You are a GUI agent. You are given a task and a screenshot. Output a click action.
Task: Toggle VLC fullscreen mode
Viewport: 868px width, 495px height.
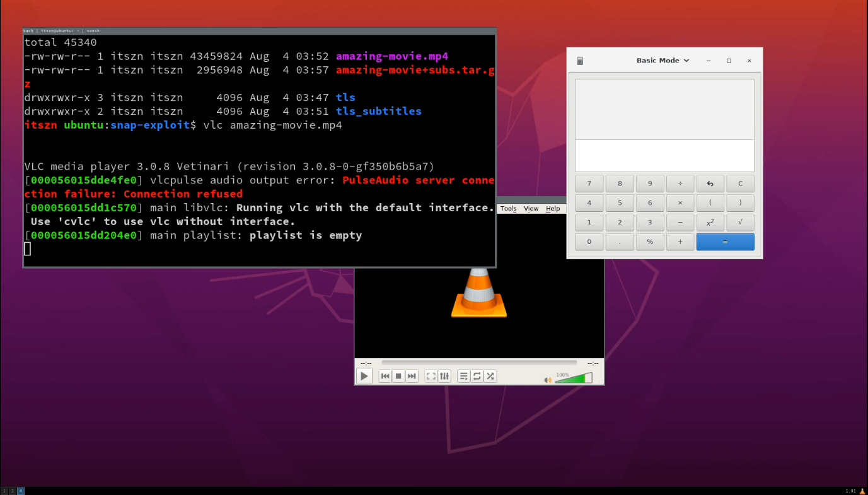click(431, 376)
